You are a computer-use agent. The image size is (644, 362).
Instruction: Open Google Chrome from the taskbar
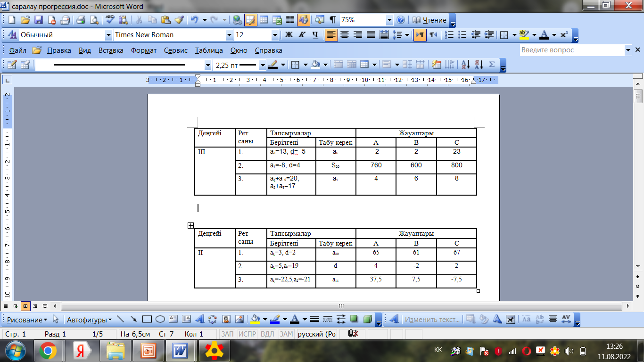tap(48, 351)
